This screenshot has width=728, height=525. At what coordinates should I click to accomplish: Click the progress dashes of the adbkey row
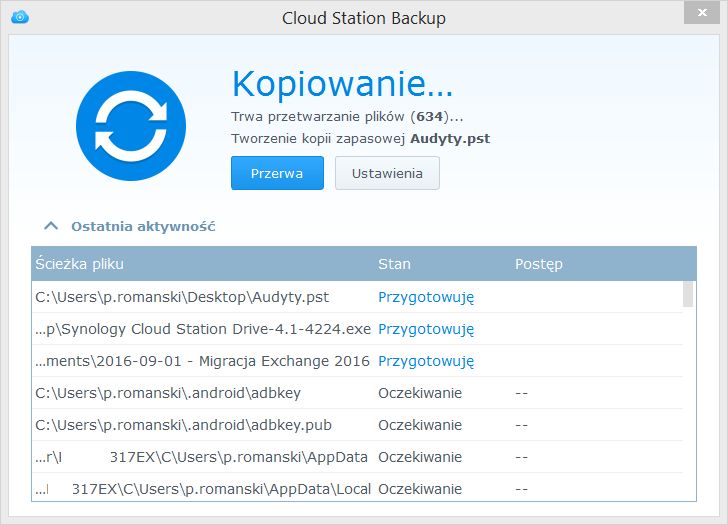(x=521, y=393)
